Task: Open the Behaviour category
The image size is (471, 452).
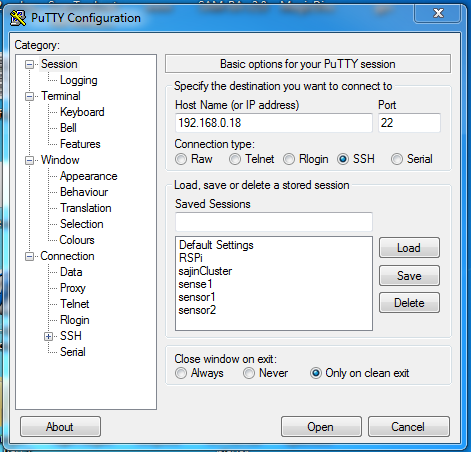Action: (x=84, y=192)
